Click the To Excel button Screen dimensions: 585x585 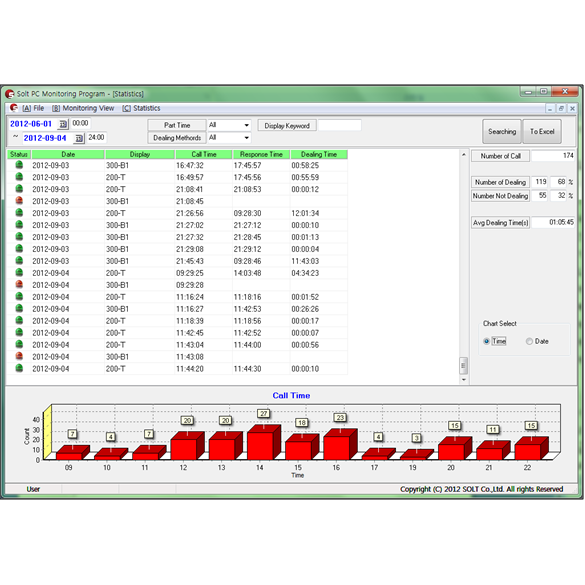(x=542, y=131)
